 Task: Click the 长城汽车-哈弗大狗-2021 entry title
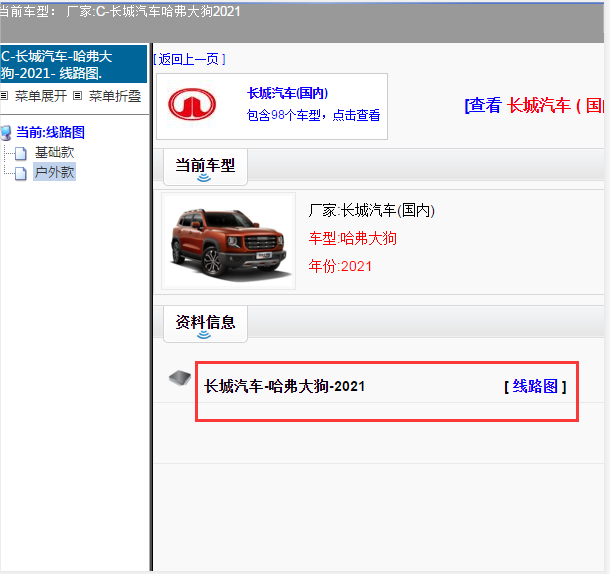point(284,386)
